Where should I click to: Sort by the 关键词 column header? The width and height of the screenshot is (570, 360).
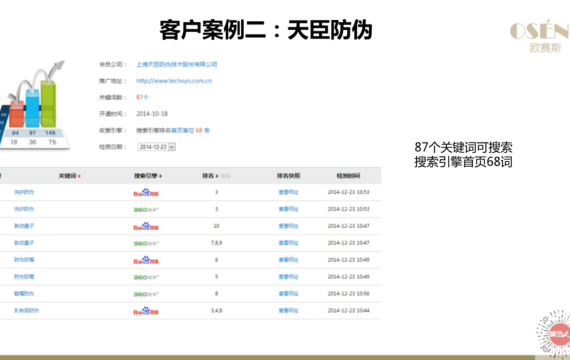(69, 176)
